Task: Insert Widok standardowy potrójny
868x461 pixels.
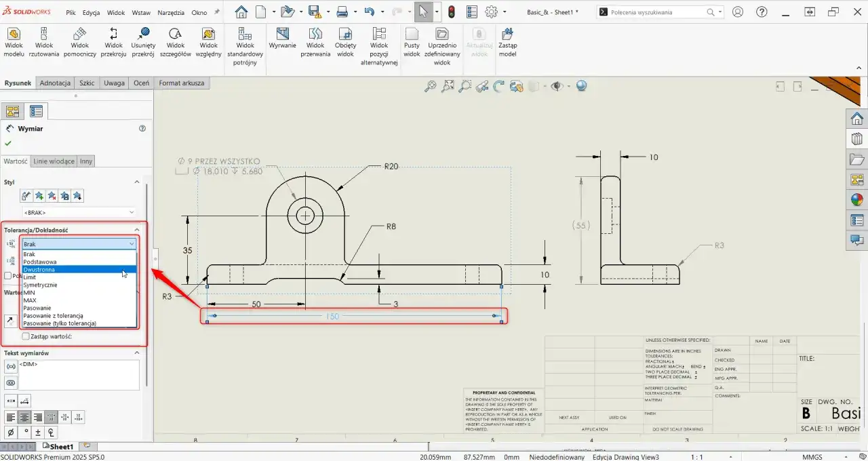Action: (x=245, y=46)
